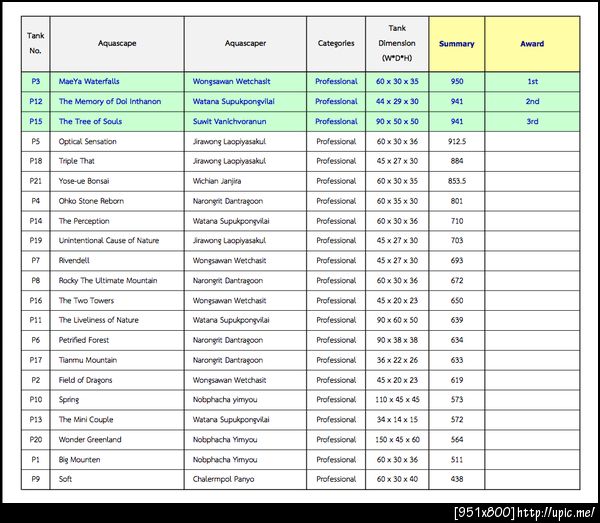Click summary score '884'
The image size is (600, 523).
pyautogui.click(x=457, y=161)
